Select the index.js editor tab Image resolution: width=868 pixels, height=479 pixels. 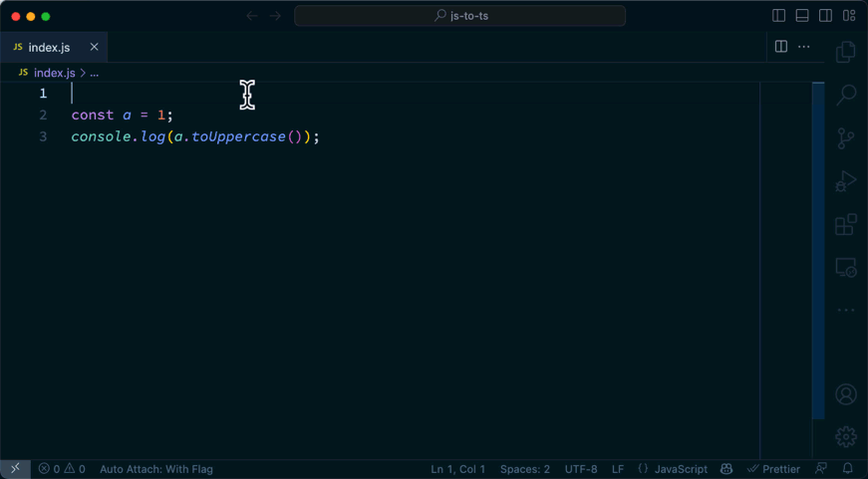tap(49, 47)
